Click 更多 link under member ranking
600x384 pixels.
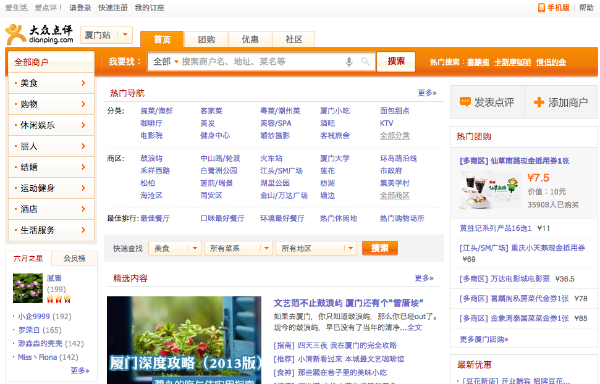(80, 370)
